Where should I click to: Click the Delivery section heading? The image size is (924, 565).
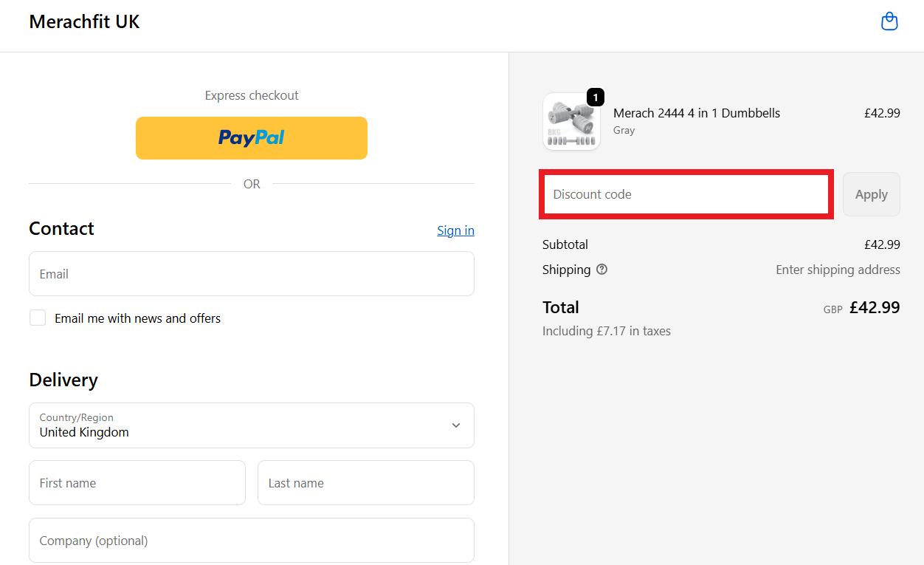click(x=63, y=380)
